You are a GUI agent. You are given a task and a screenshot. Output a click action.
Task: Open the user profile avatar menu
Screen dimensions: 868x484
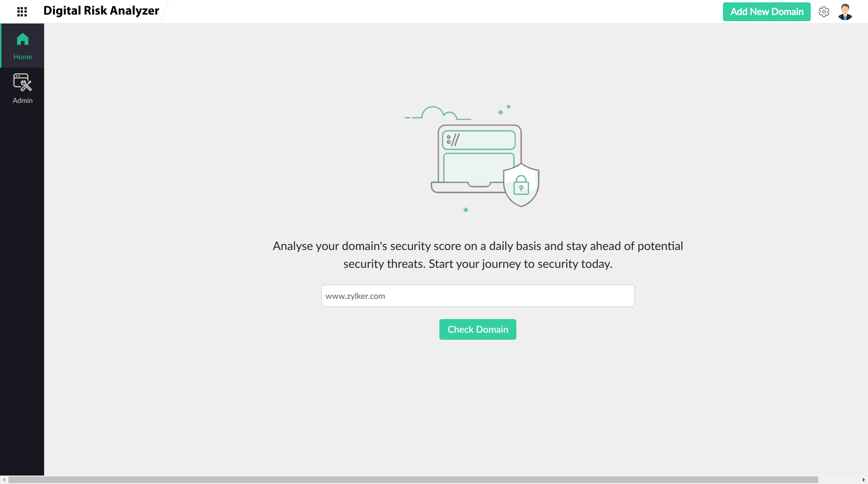(845, 12)
